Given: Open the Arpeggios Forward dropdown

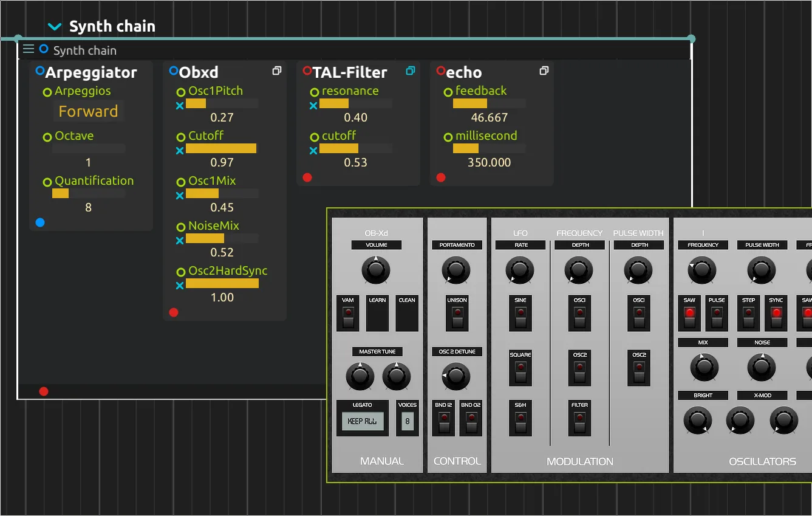Looking at the screenshot, I should [89, 111].
